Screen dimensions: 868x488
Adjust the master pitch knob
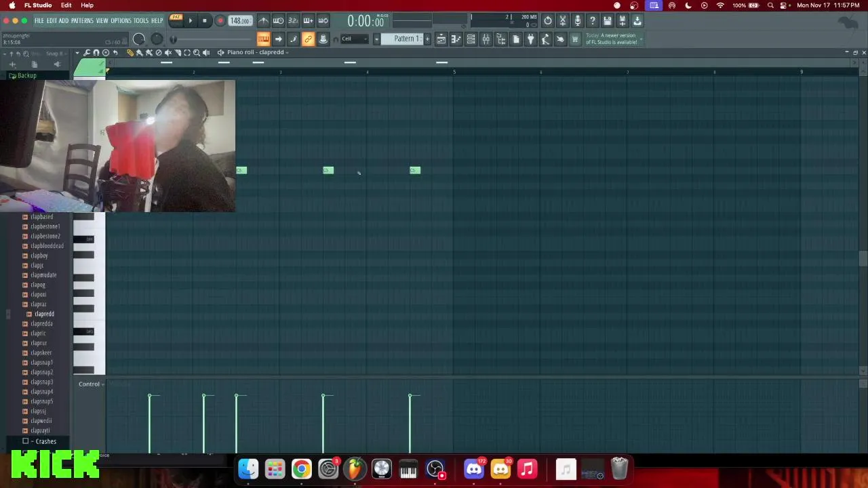pyautogui.click(x=157, y=39)
